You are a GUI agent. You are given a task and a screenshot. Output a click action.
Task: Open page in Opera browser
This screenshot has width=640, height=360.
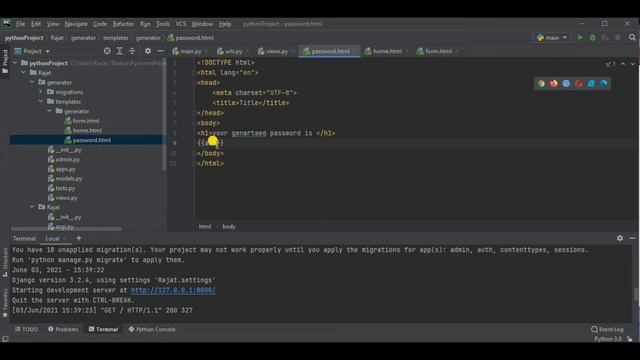click(x=579, y=84)
